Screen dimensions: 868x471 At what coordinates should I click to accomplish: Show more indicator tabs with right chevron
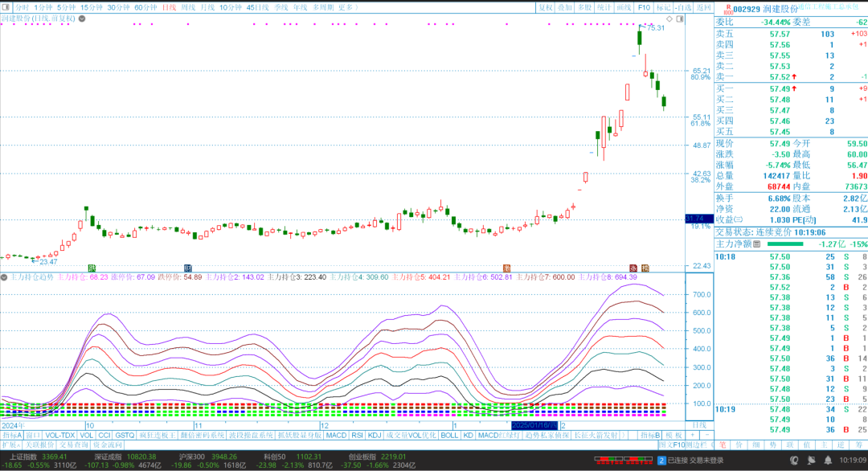tap(624, 436)
